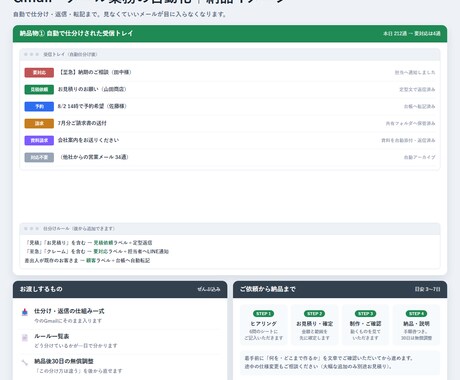Click the 納品後30日の無償調整 item title
This screenshot has width=460, height=380.
click(64, 361)
